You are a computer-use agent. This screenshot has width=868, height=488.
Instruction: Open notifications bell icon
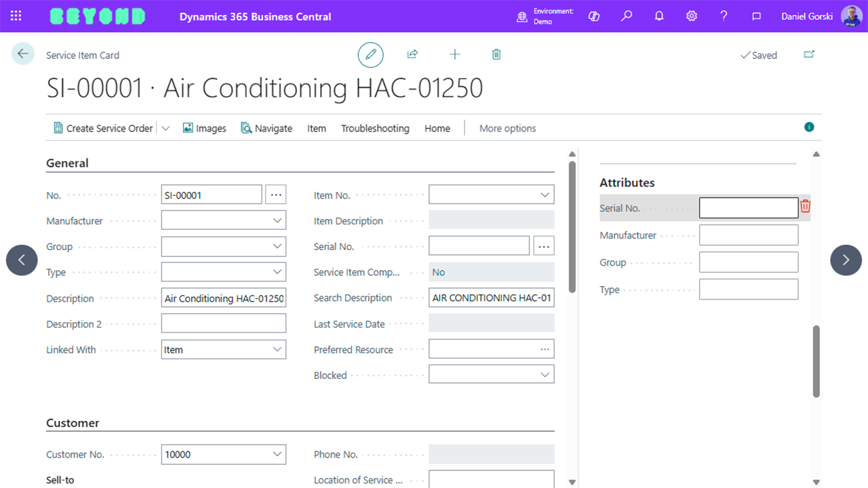(659, 16)
